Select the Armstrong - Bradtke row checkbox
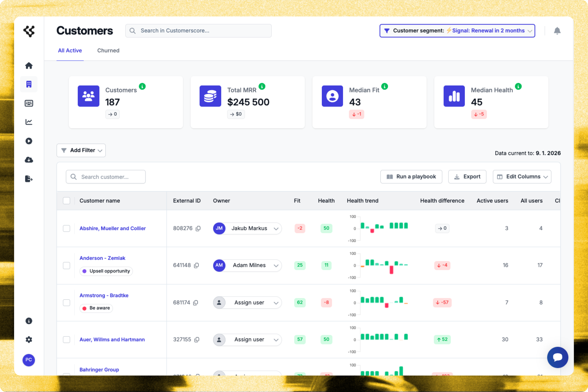 coord(67,302)
